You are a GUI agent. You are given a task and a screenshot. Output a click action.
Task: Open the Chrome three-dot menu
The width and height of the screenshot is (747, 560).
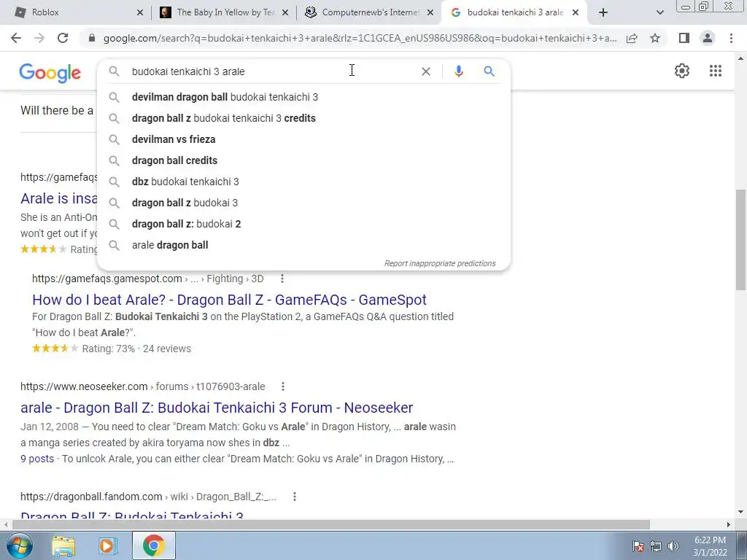731,38
